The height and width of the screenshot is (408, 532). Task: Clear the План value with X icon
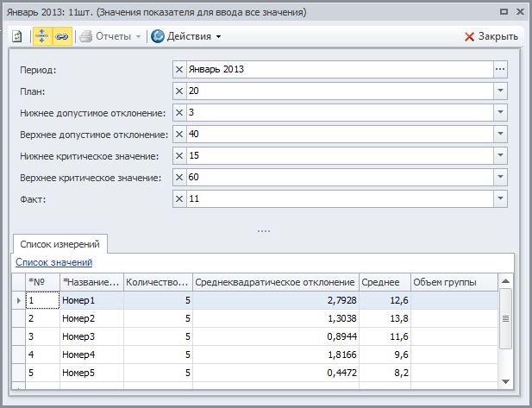pos(179,91)
